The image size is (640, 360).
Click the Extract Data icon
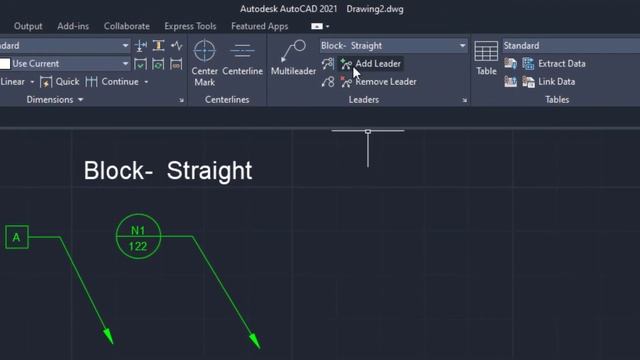click(528, 64)
